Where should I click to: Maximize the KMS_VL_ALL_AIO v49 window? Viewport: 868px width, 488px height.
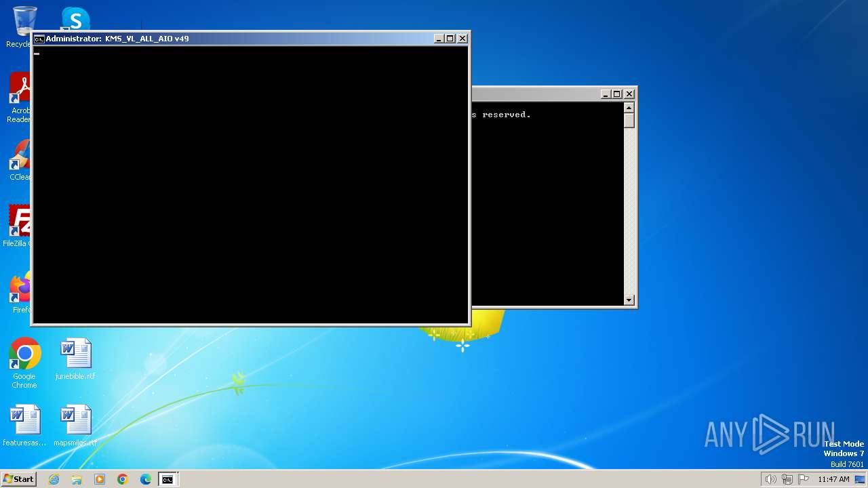(x=450, y=39)
